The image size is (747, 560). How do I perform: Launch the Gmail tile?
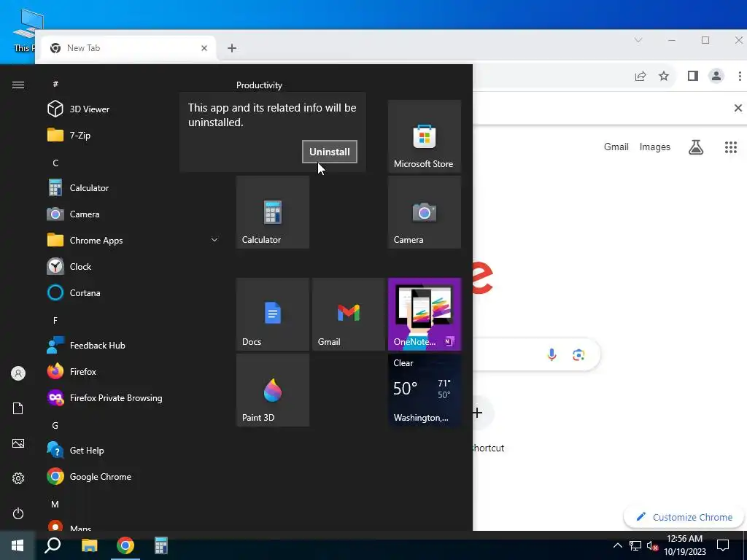point(348,314)
